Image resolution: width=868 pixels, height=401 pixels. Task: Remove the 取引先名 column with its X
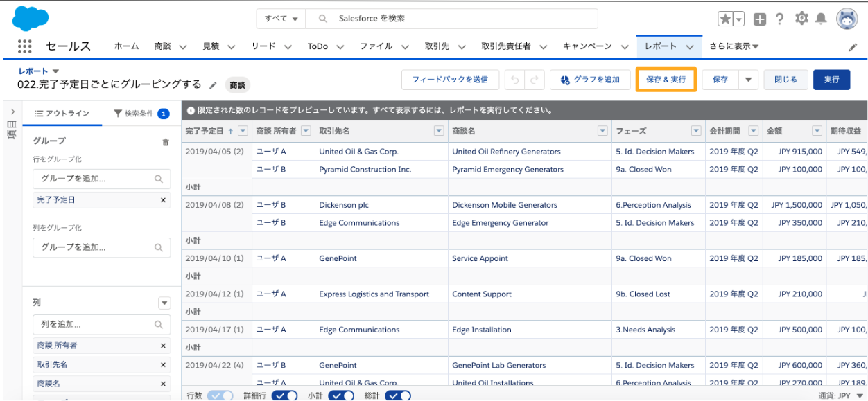point(164,364)
